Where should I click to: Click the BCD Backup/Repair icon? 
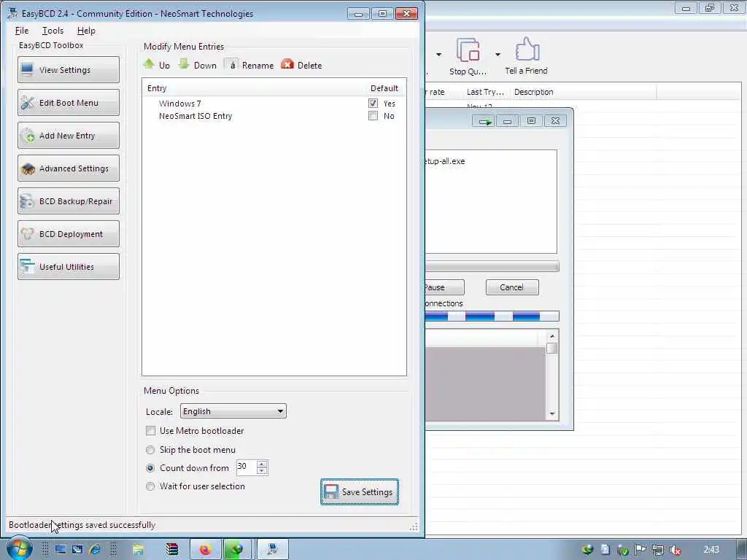27,201
